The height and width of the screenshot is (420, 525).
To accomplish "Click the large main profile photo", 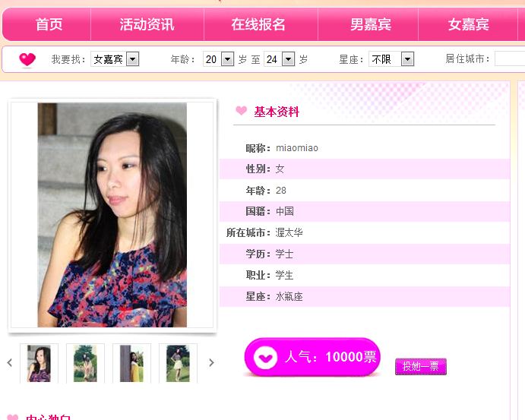I will [112, 215].
